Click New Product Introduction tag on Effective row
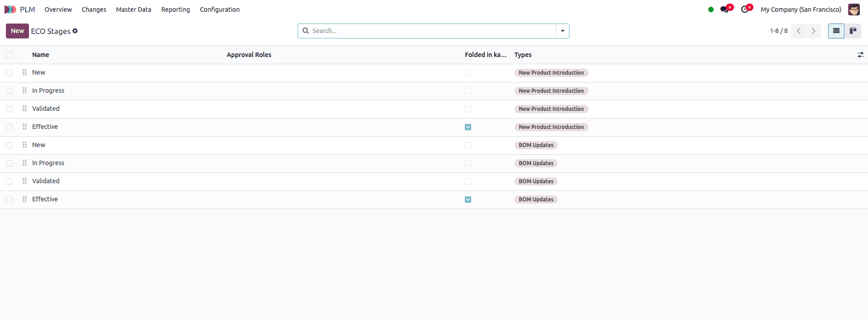This screenshot has height=319, width=868. [x=551, y=127]
